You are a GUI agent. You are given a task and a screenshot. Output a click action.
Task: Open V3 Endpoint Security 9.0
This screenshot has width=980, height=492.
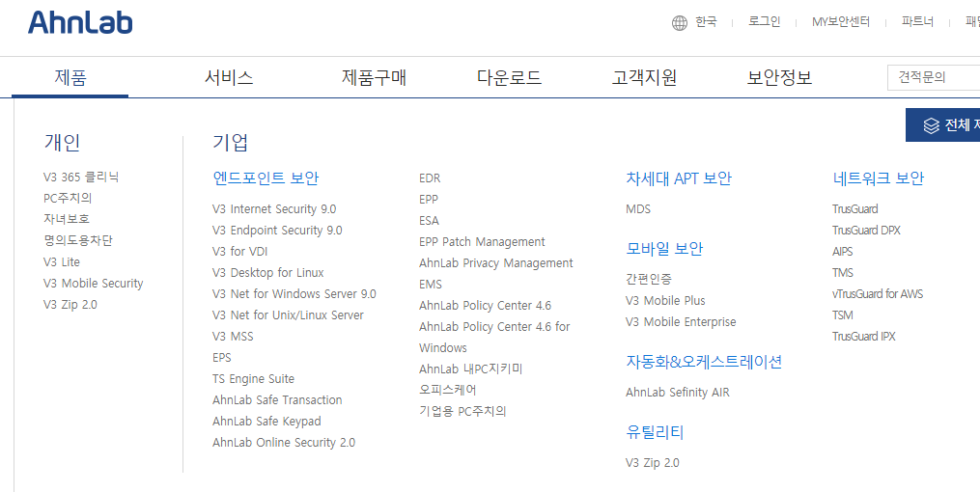tap(277, 231)
